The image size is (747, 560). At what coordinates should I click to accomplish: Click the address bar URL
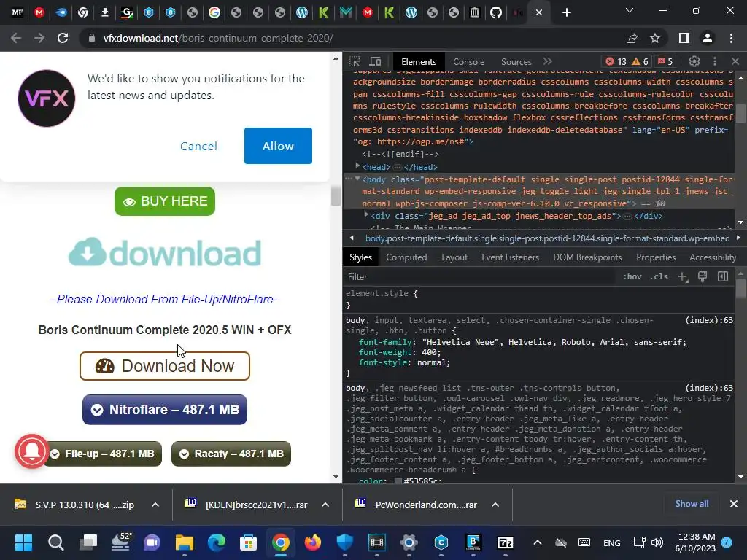(218, 38)
